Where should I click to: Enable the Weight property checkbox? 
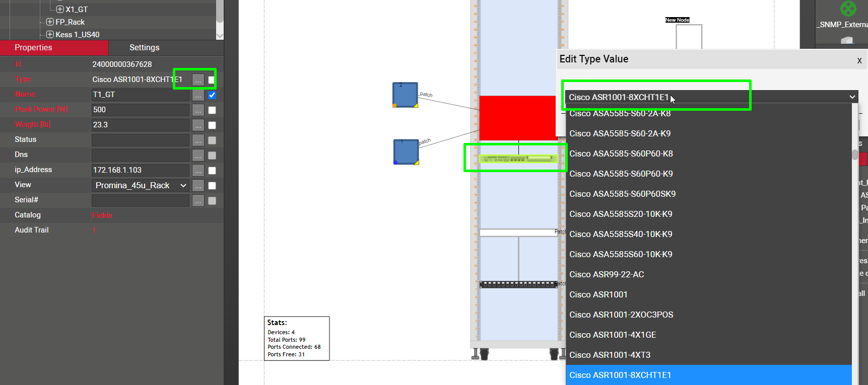click(x=212, y=125)
